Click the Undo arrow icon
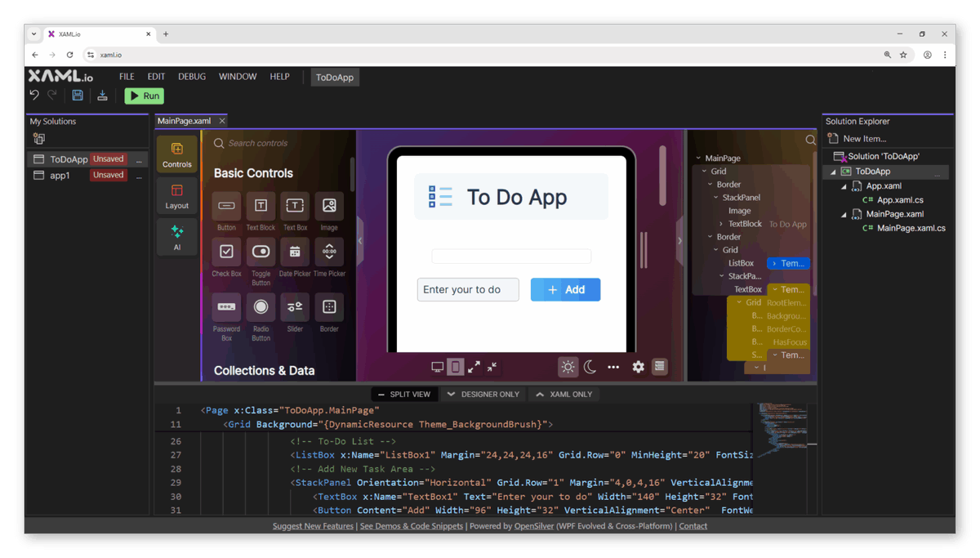The image size is (980, 558). pos(34,96)
